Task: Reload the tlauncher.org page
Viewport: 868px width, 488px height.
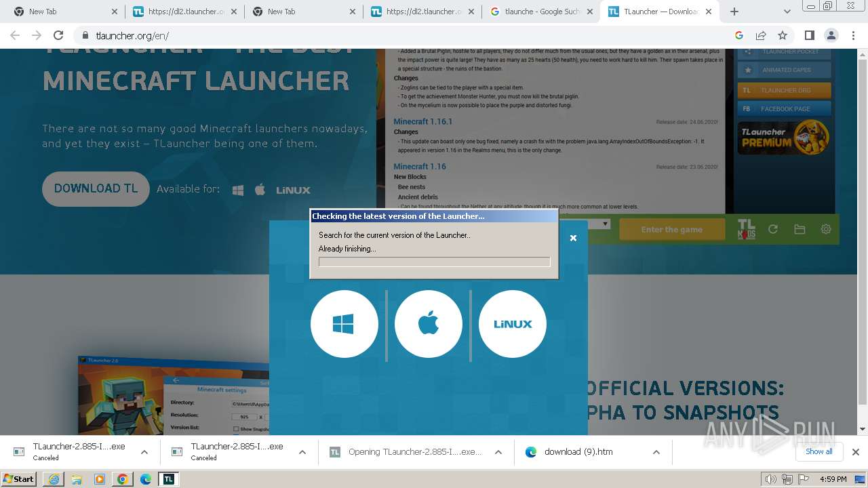Action: [58, 36]
